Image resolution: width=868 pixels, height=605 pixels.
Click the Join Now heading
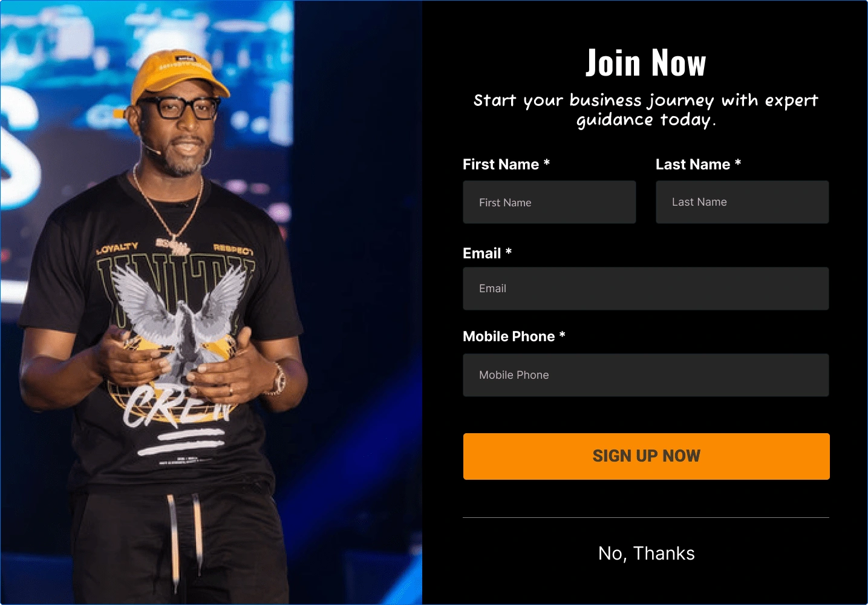coord(645,63)
